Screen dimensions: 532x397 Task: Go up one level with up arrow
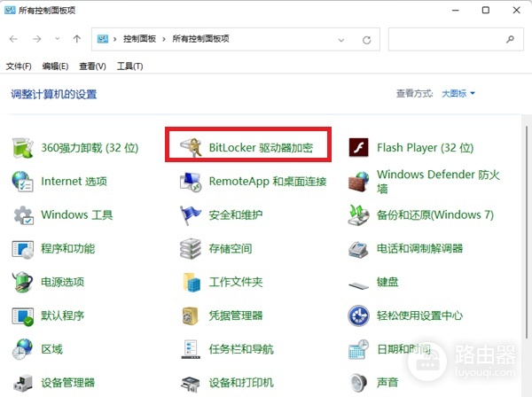[x=77, y=39]
